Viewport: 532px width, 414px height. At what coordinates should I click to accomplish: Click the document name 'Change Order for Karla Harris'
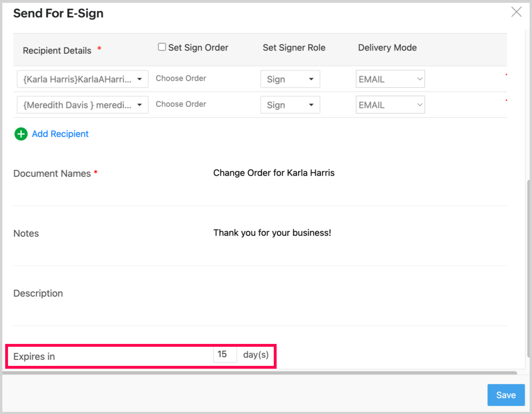(273, 173)
